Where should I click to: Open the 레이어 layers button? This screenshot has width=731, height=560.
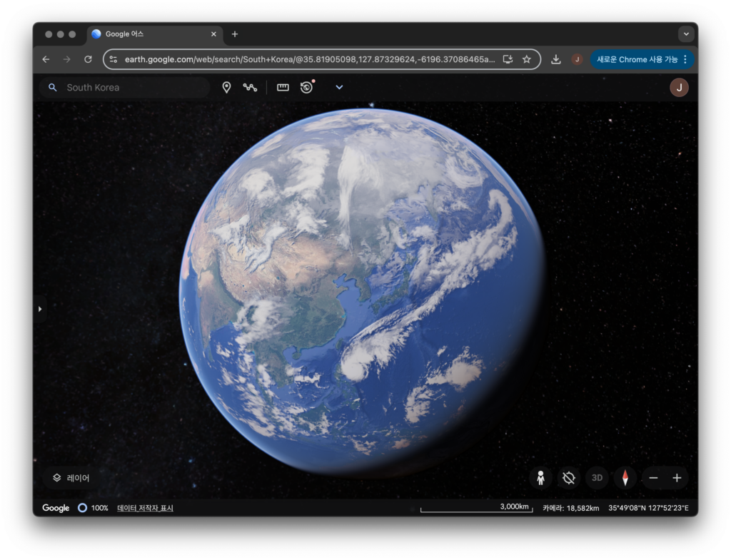71,478
